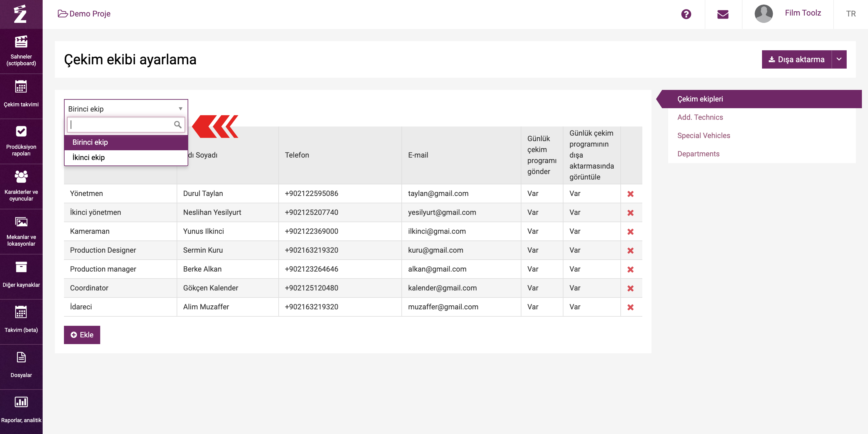Open Sahneler (sctipboard) clapperboard icon
This screenshot has width=868, height=434.
pos(21,41)
